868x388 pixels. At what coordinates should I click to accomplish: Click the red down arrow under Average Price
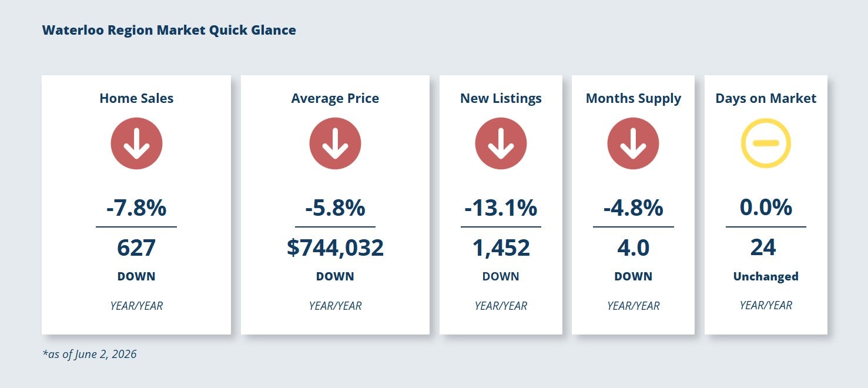(x=335, y=143)
